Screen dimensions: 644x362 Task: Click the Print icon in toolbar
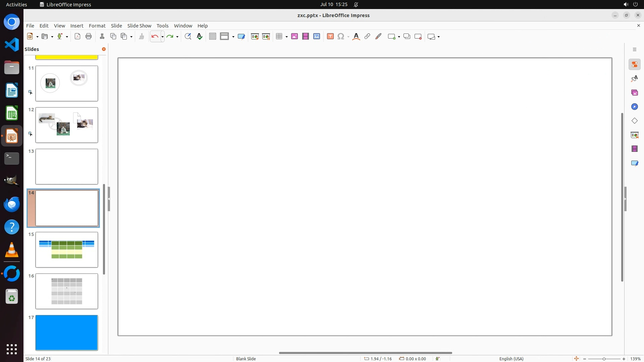89,37
